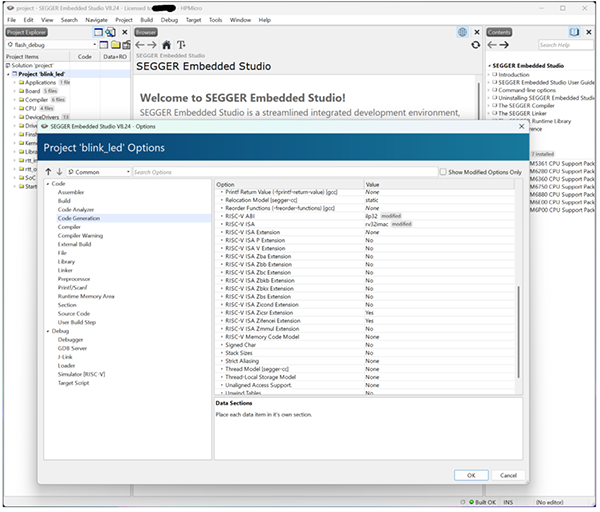Viewport: 600px width, 512px height.
Task: Click the globe icon beside Browser panel
Action: pyautogui.click(x=462, y=32)
